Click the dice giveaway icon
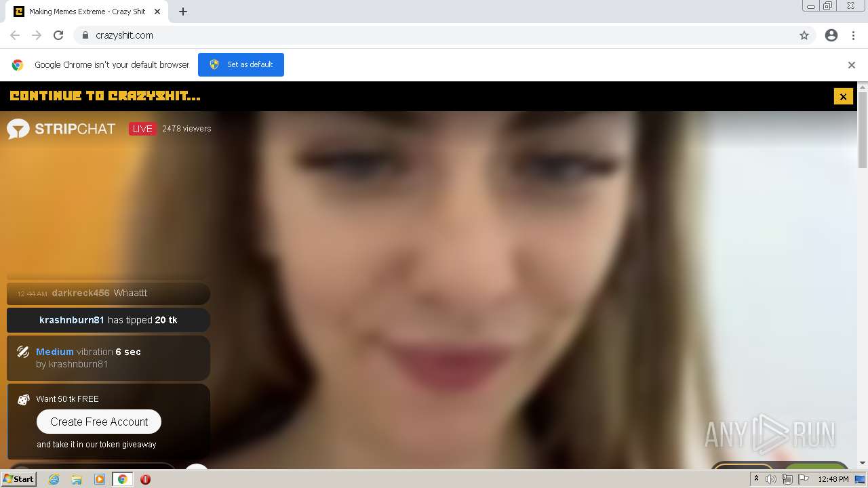The width and height of the screenshot is (868, 488). [23, 399]
